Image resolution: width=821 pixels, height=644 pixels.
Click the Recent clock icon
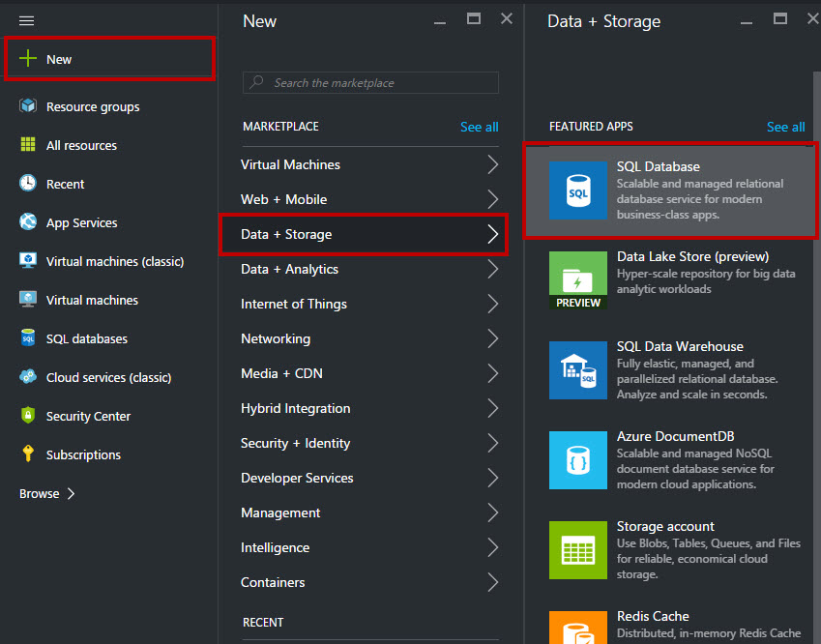click(28, 184)
